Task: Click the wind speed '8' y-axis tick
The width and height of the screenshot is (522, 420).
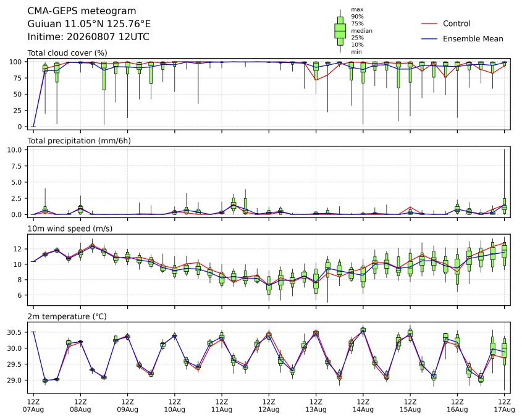Action: pos(20,280)
